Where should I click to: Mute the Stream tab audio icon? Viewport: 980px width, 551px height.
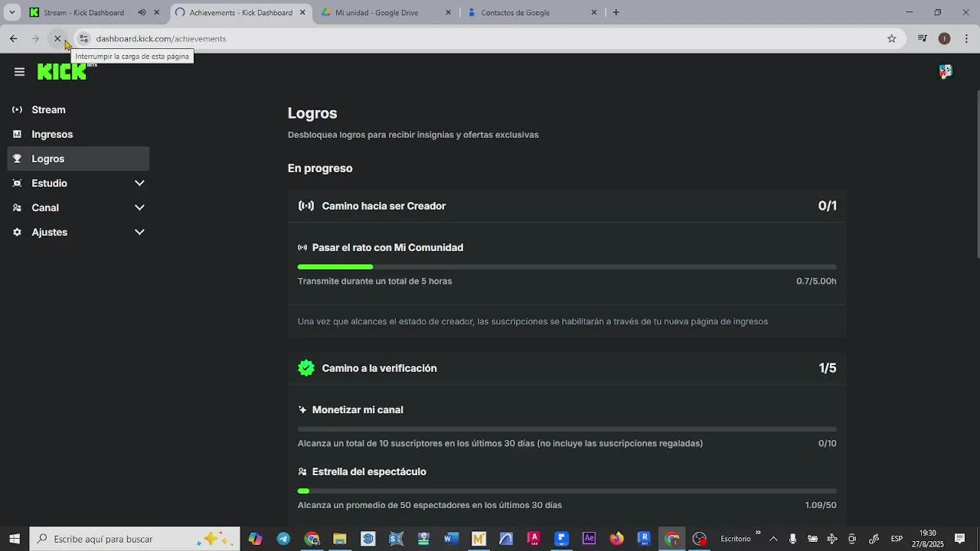point(142,12)
